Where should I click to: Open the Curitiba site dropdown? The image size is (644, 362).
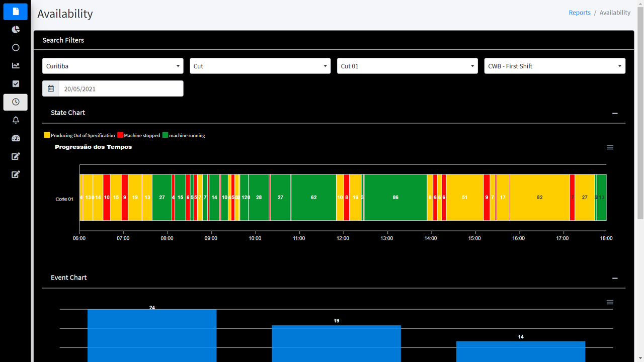pos(113,66)
